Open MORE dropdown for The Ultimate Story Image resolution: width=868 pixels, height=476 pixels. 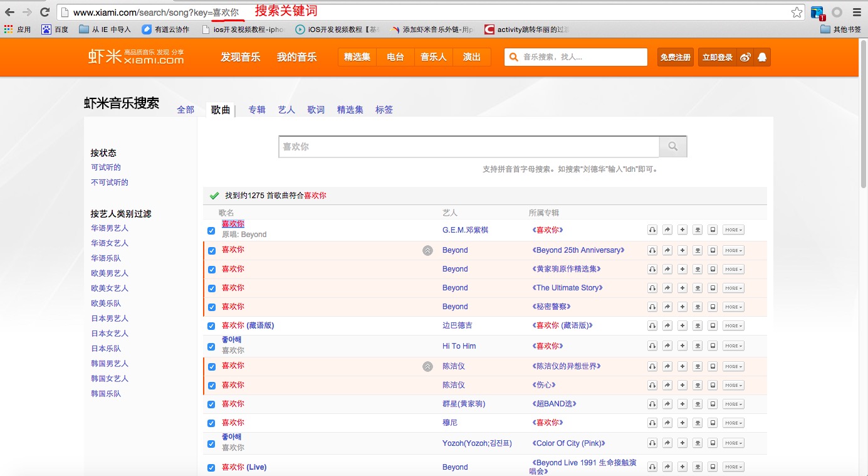click(733, 288)
